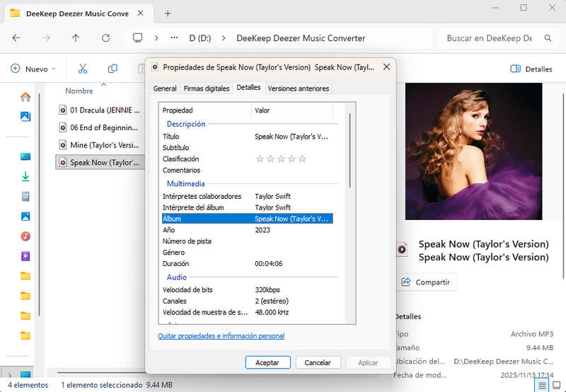566x392 pixels.
Task: Open Pictures sidebar icon
Action: tap(25, 217)
